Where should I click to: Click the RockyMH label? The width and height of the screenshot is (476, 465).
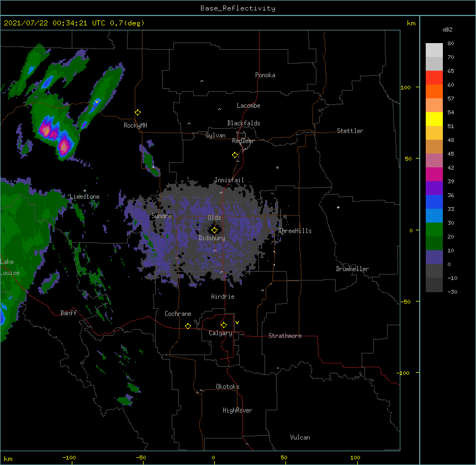[135, 125]
